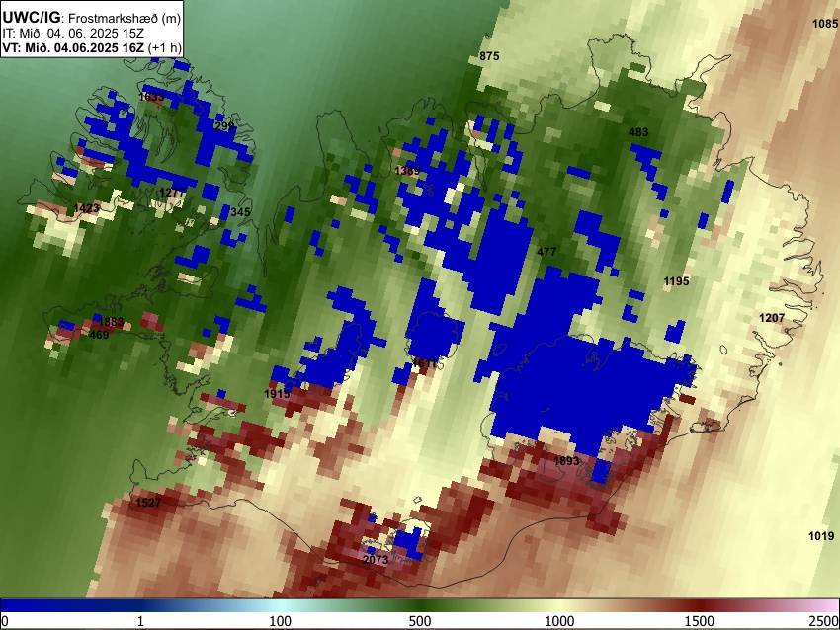Click the legend tick label 0

5,621
